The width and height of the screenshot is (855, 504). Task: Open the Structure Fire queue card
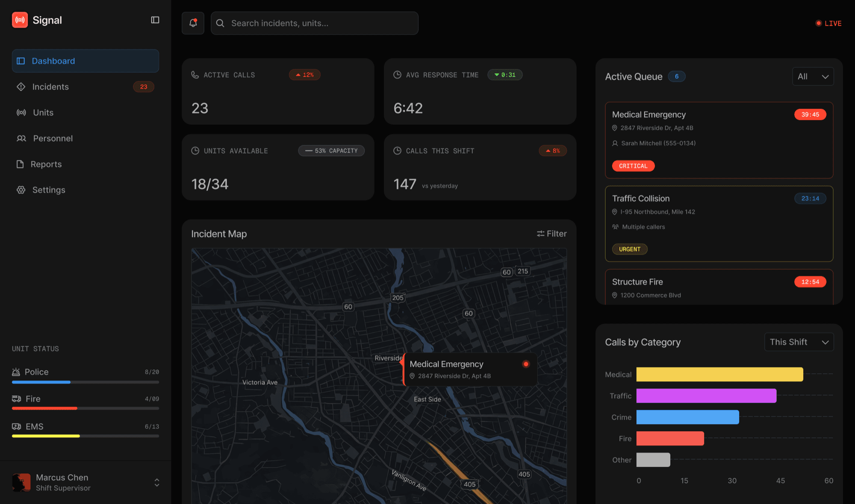pyautogui.click(x=719, y=287)
